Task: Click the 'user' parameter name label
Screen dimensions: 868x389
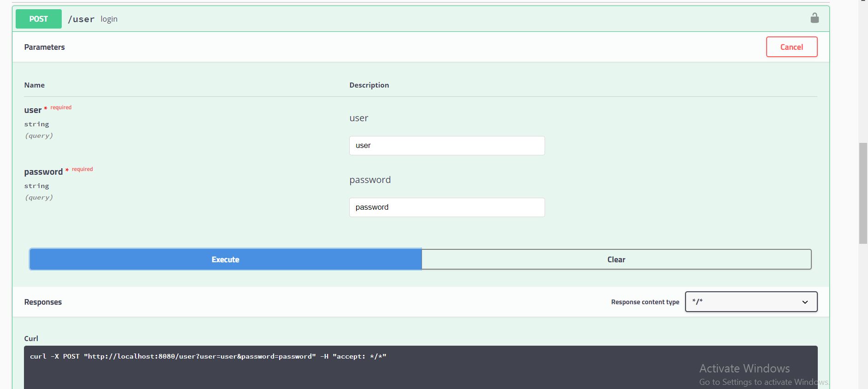Action: [33, 110]
